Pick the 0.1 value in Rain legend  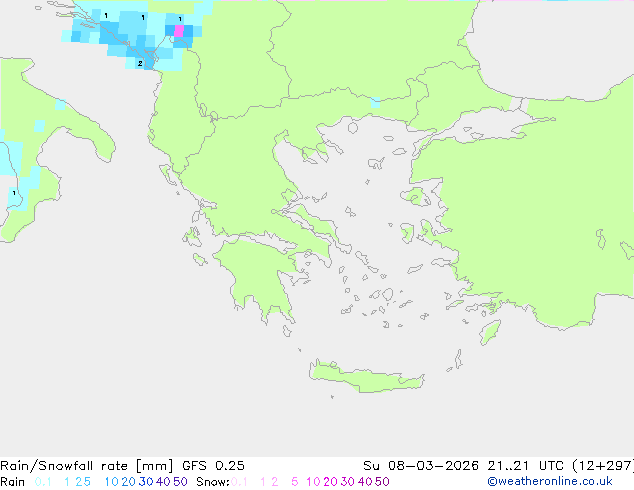43,482
